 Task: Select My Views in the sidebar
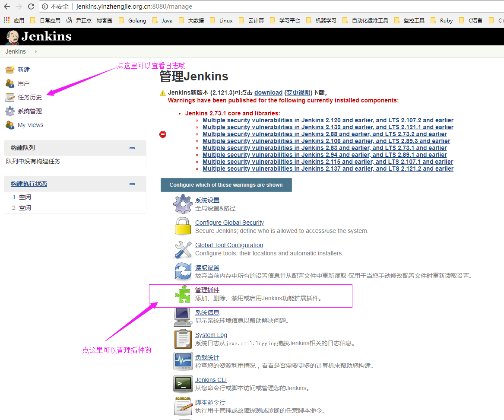pyautogui.click(x=31, y=125)
